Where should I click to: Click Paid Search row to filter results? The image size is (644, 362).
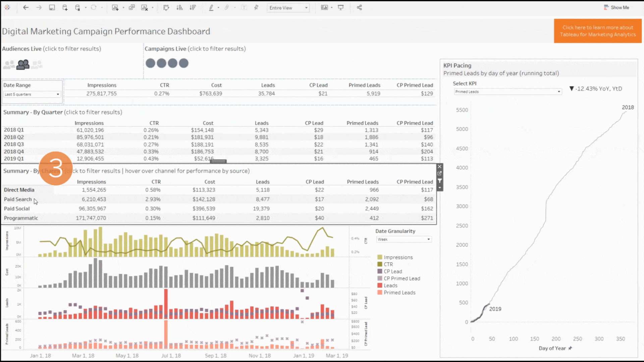(x=18, y=199)
